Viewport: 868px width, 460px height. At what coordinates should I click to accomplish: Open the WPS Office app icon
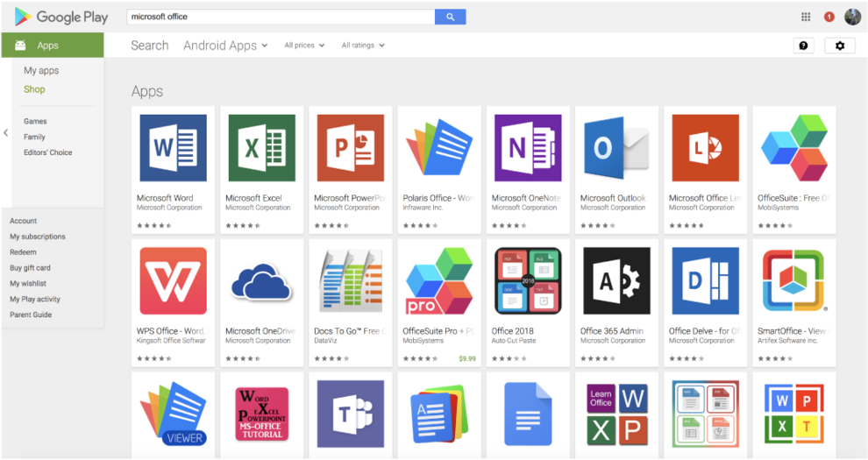click(x=174, y=281)
